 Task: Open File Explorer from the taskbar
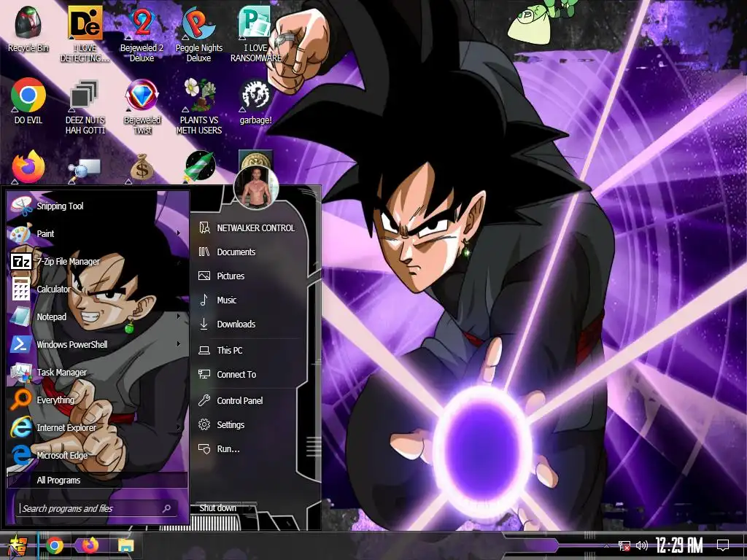(125, 545)
